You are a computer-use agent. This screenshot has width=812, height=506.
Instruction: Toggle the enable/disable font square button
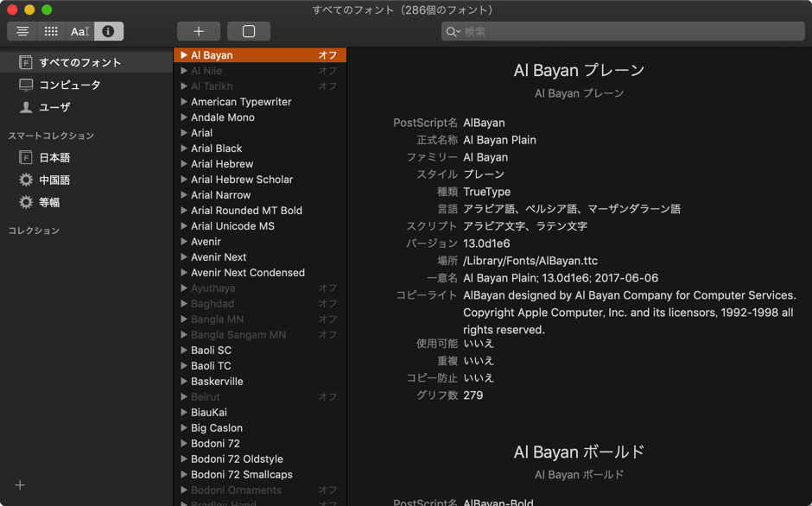click(x=249, y=31)
